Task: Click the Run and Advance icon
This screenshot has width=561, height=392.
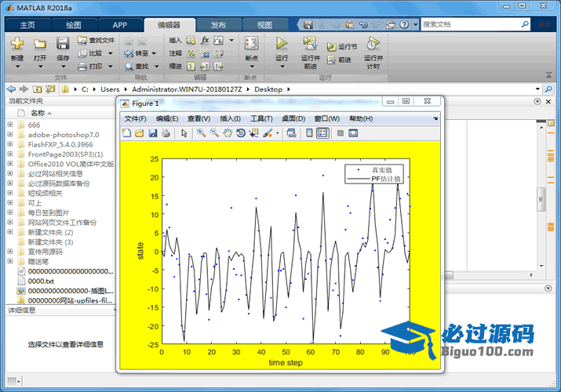Action: pos(310,43)
